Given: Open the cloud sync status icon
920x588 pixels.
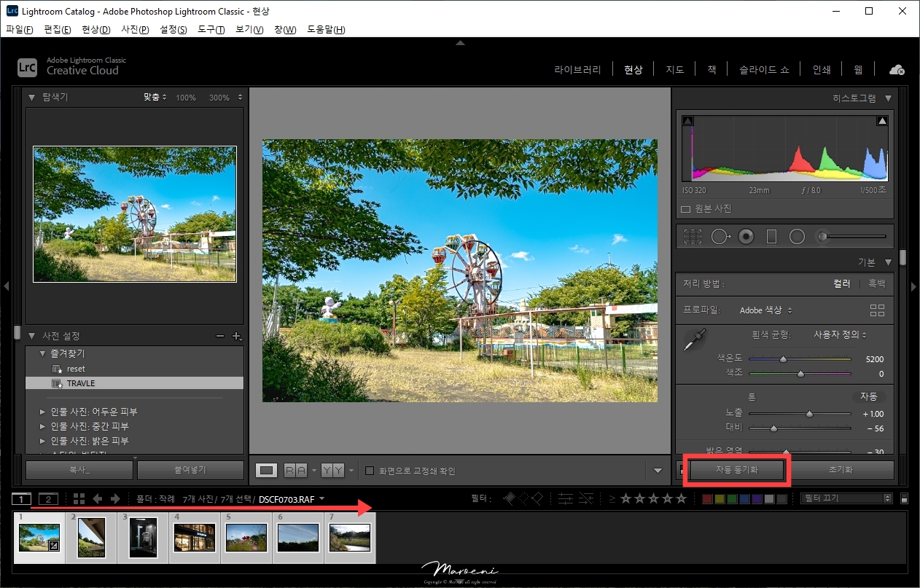Looking at the screenshot, I should point(897,70).
